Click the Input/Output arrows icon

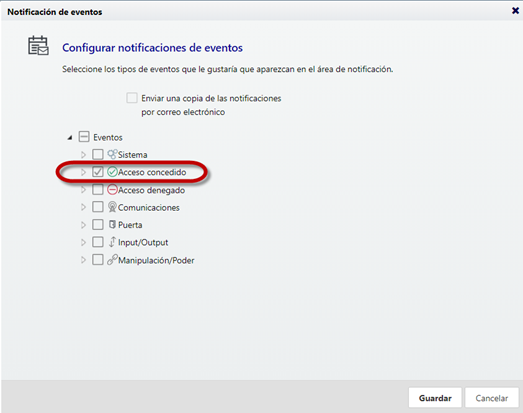(113, 242)
